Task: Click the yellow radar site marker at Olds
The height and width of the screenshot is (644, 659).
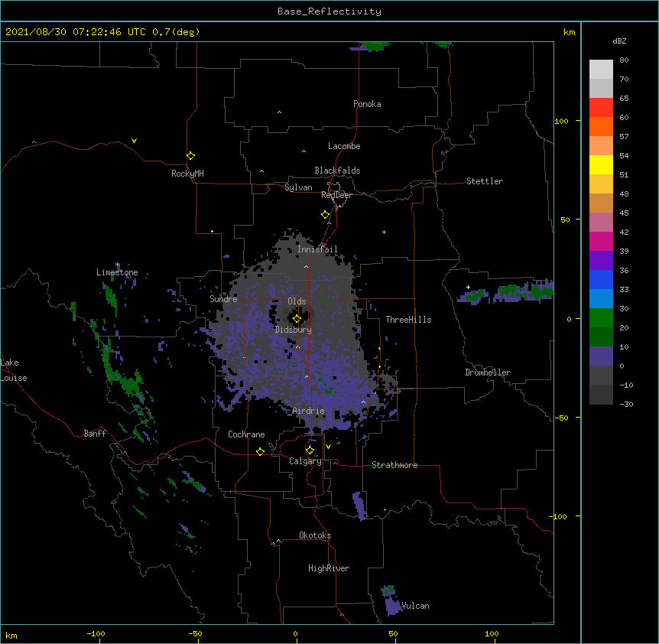Action: click(x=297, y=319)
